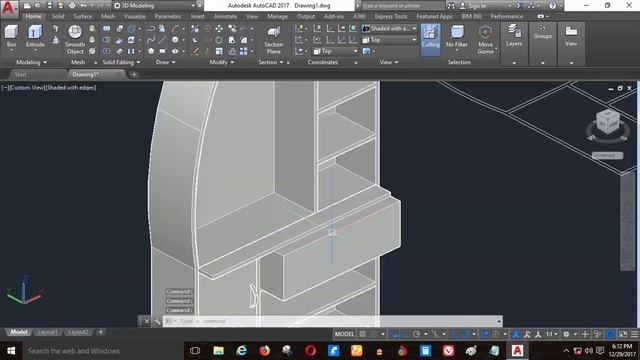640x360 pixels.
Task: Click the command line close X
Action: pyautogui.click(x=147, y=322)
